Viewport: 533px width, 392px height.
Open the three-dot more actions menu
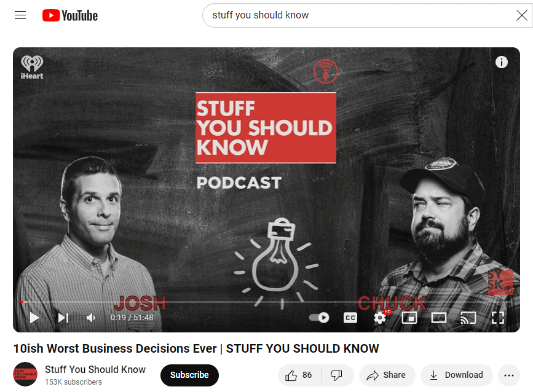click(x=508, y=375)
